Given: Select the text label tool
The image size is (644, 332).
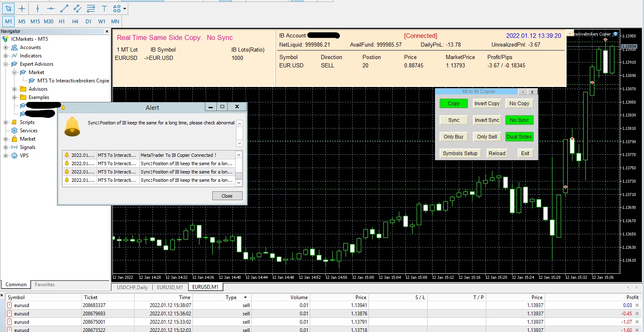Looking at the screenshot, I should coord(104,8).
